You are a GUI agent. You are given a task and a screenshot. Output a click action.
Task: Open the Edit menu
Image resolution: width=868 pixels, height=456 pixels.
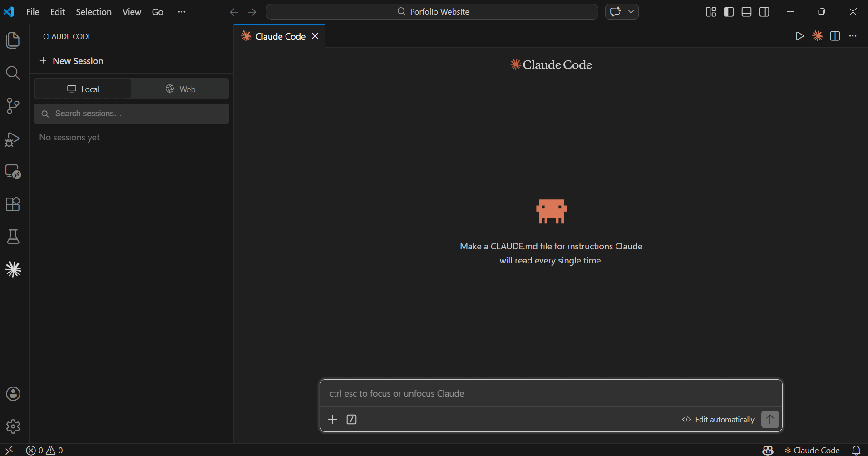tap(58, 12)
